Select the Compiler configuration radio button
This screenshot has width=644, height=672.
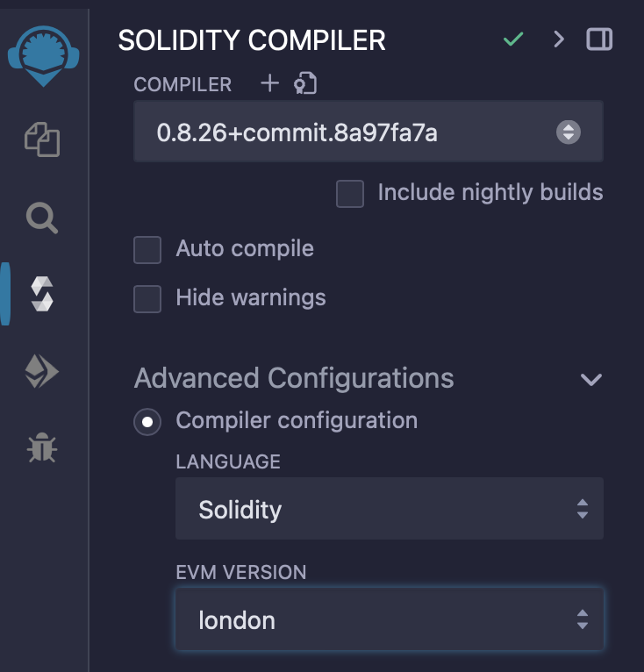147,421
